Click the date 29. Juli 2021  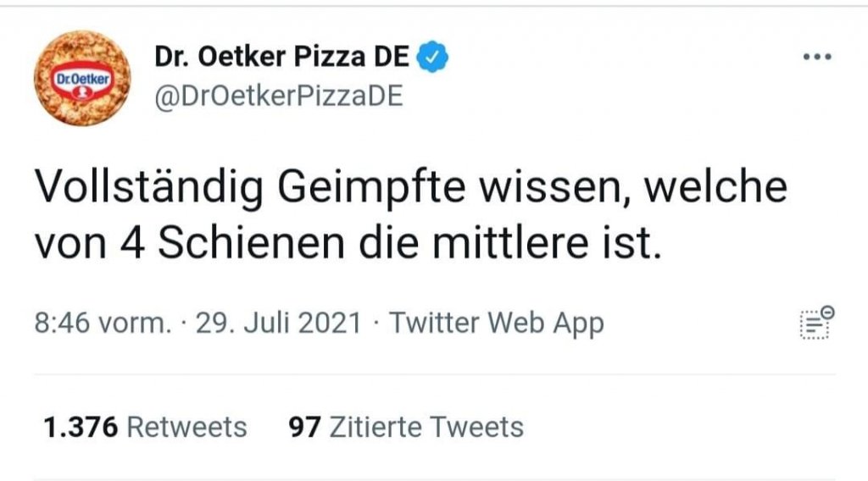tap(278, 323)
